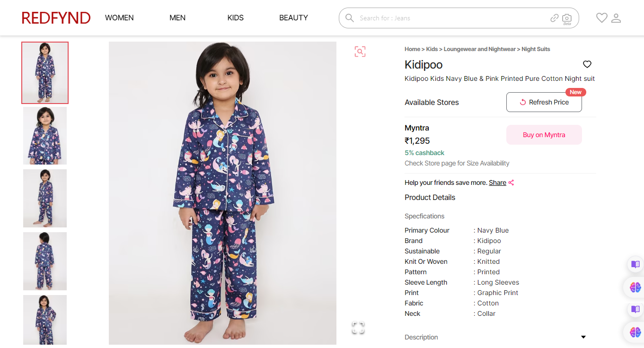Follow the Share link
Screen dimensions: 644x348
point(497,183)
